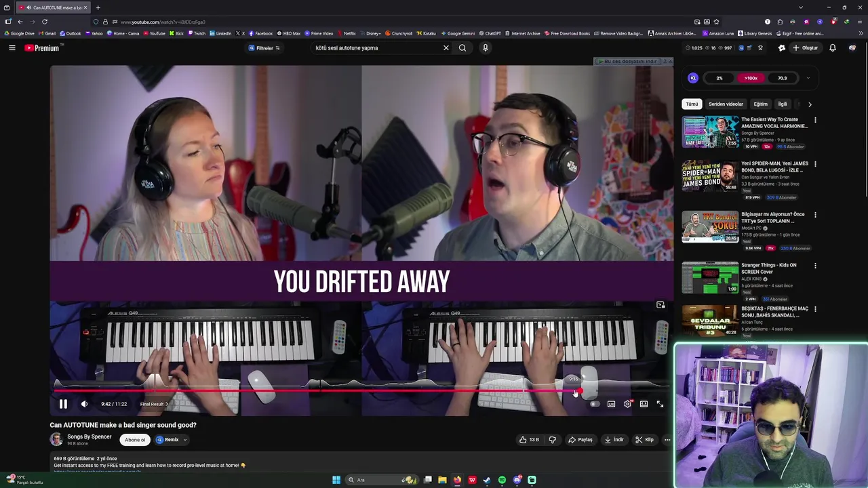Reload the page in browser

[45, 22]
